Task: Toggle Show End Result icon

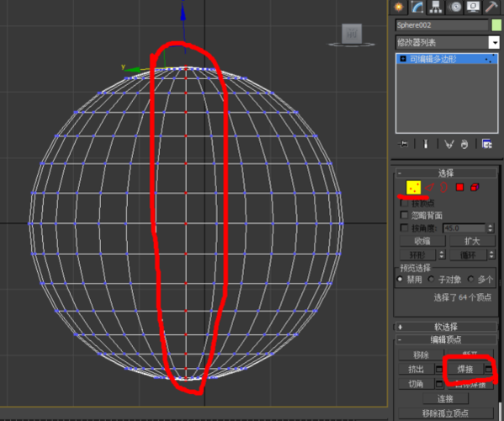Action: point(426,144)
